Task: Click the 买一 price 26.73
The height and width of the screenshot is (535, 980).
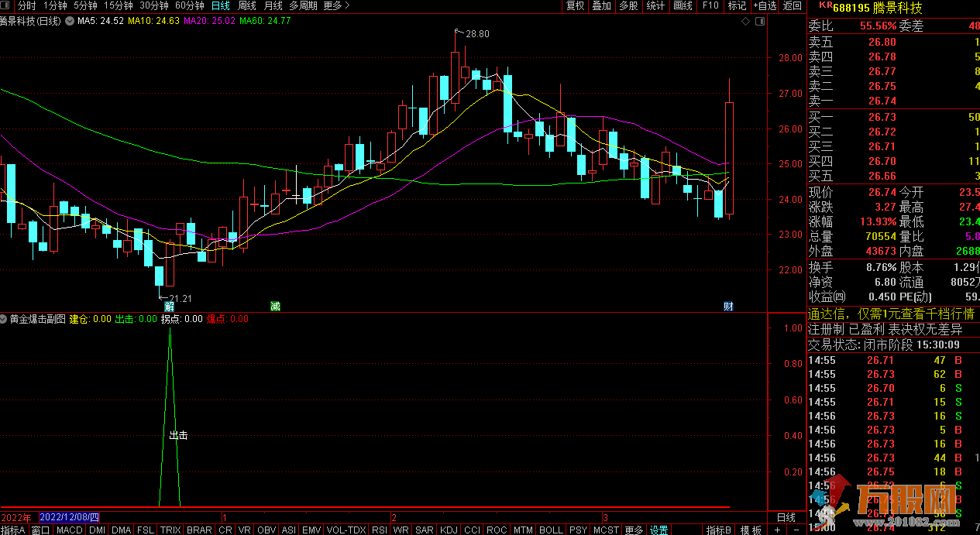Action: pyautogui.click(x=882, y=117)
